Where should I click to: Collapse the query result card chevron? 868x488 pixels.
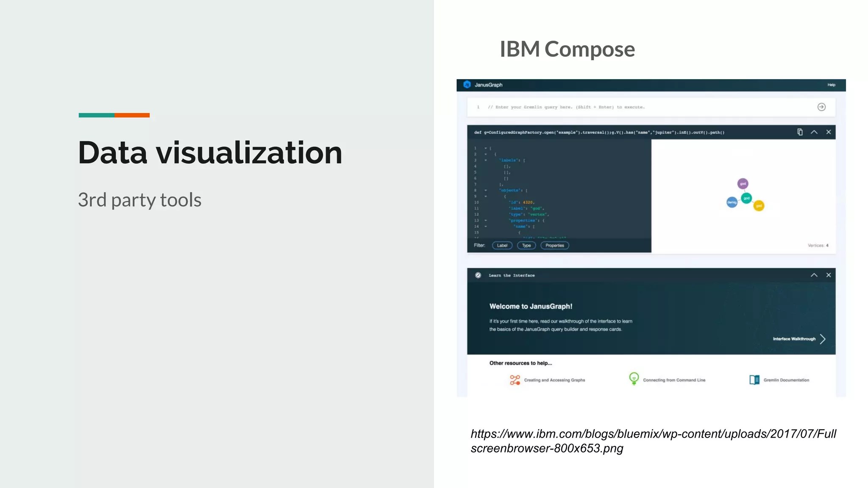(x=814, y=132)
